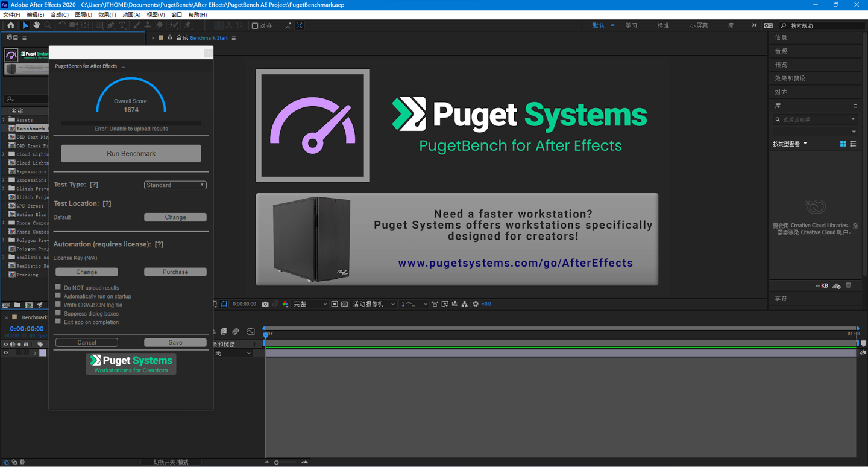The width and height of the screenshot is (868, 467).
Task: Switch Libraries panel to grid view
Action: pyautogui.click(x=843, y=144)
